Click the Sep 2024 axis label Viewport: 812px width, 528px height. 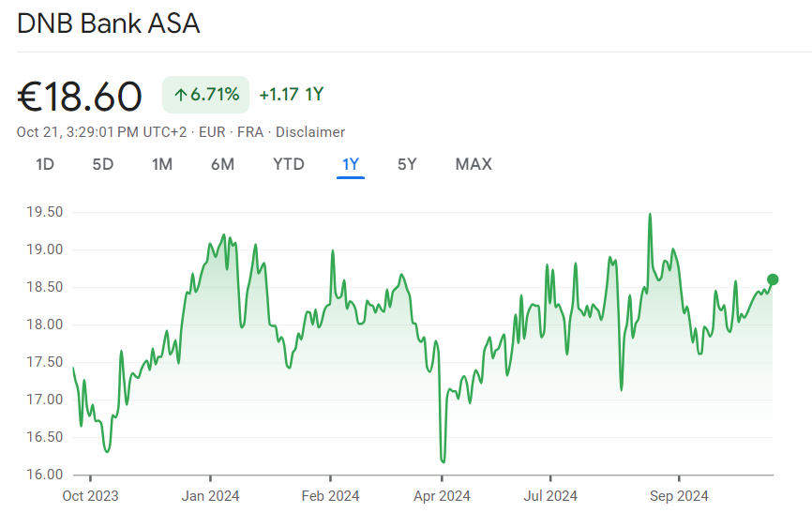tap(679, 496)
